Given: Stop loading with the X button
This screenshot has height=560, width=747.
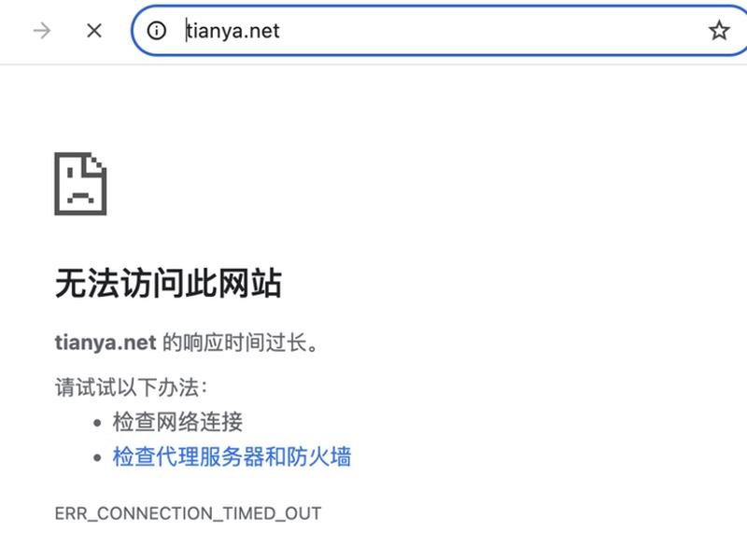Looking at the screenshot, I should tap(94, 31).
